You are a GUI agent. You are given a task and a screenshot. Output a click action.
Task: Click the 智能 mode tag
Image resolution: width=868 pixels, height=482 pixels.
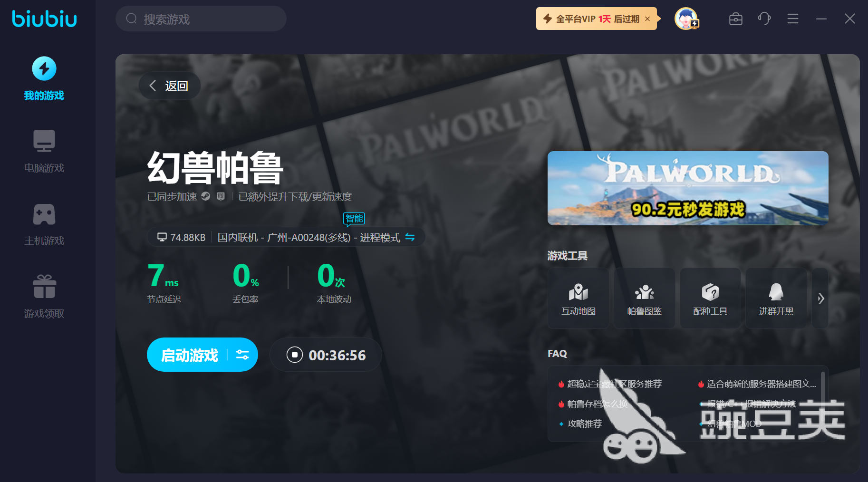(354, 219)
